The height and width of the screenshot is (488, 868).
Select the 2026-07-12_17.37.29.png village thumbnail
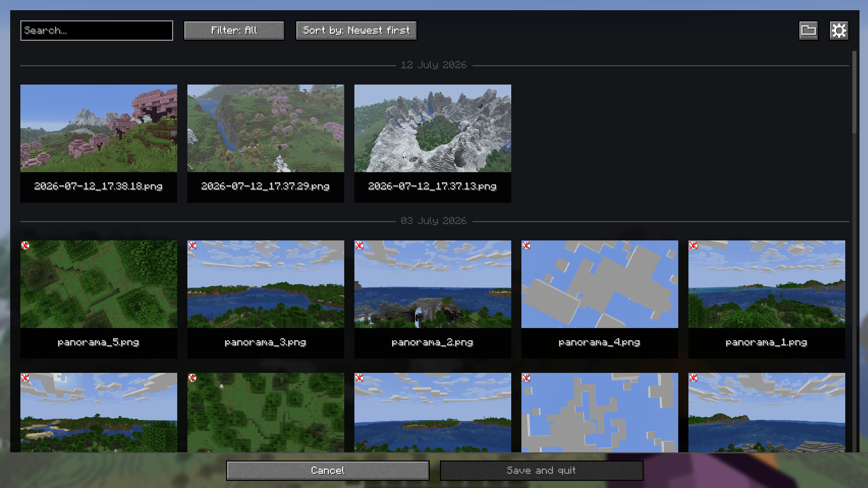click(265, 128)
